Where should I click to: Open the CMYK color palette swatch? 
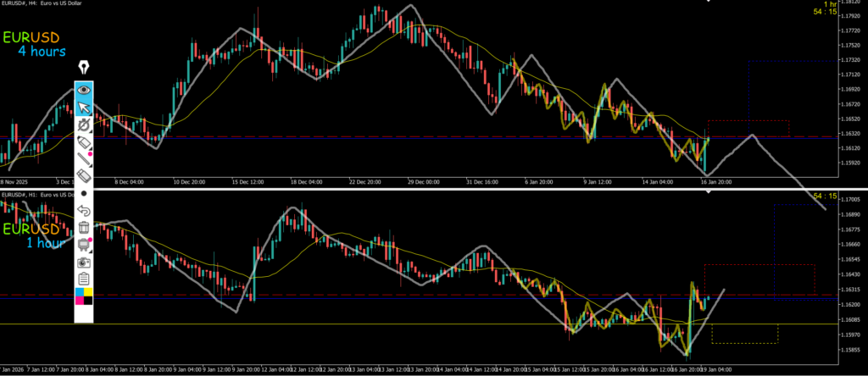[84, 295]
